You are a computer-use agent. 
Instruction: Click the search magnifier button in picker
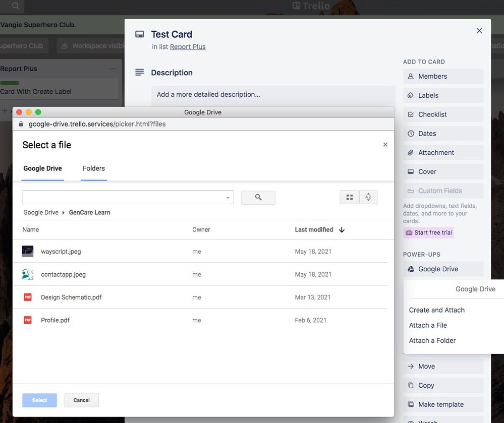click(x=258, y=197)
